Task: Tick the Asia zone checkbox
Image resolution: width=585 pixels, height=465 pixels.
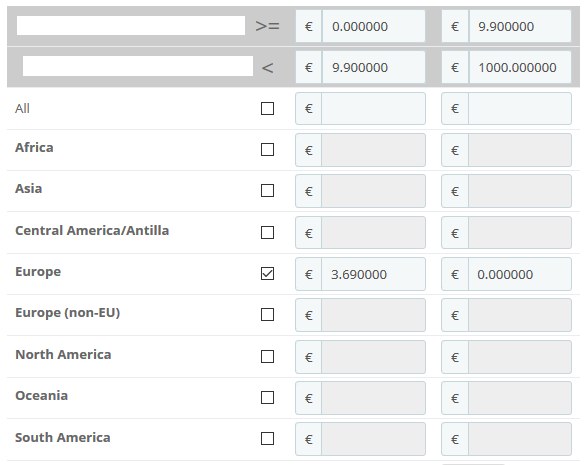Action: [x=267, y=191]
